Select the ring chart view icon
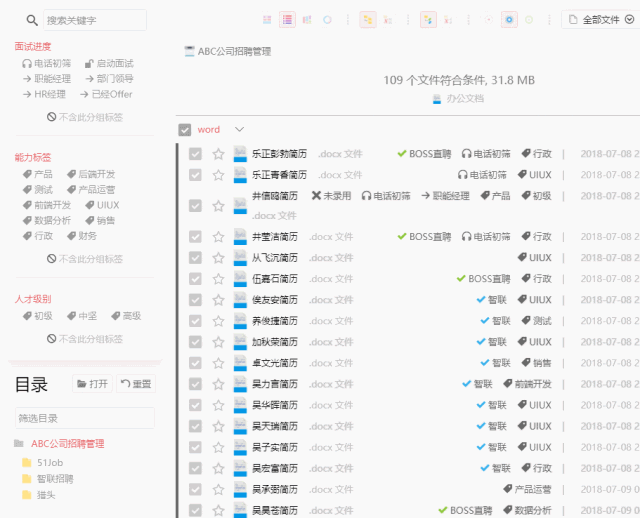The width and height of the screenshot is (640, 518). 327,20
